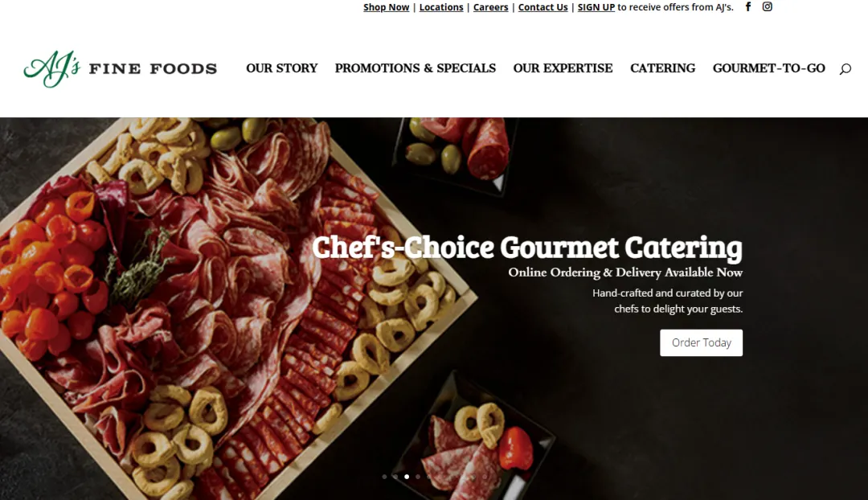
Task: Open the Our Expertise menu
Action: (x=563, y=68)
